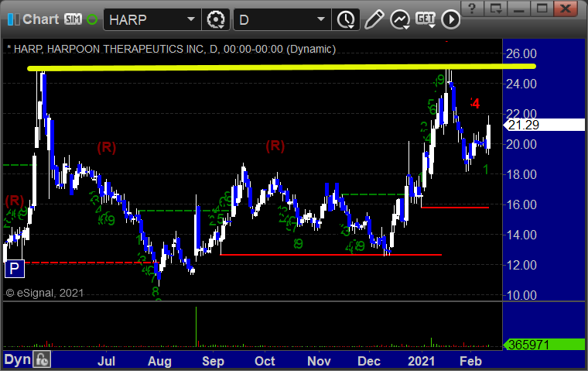This screenshot has height=371, width=588.
Task: Open the chart settings gear icon
Action: 216,19
